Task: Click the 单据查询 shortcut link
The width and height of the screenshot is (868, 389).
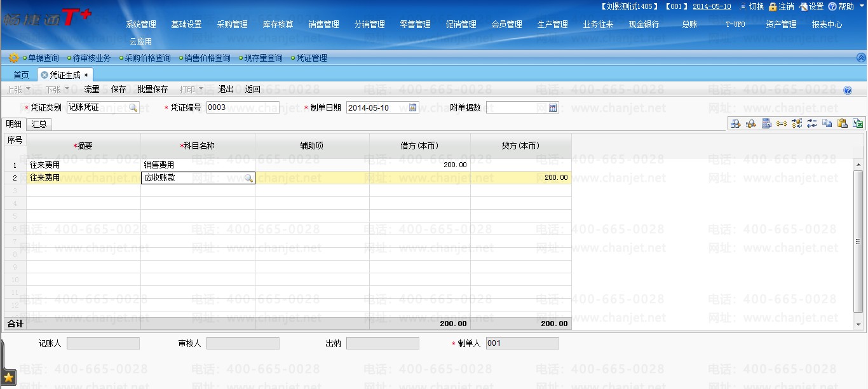Action: [x=43, y=58]
